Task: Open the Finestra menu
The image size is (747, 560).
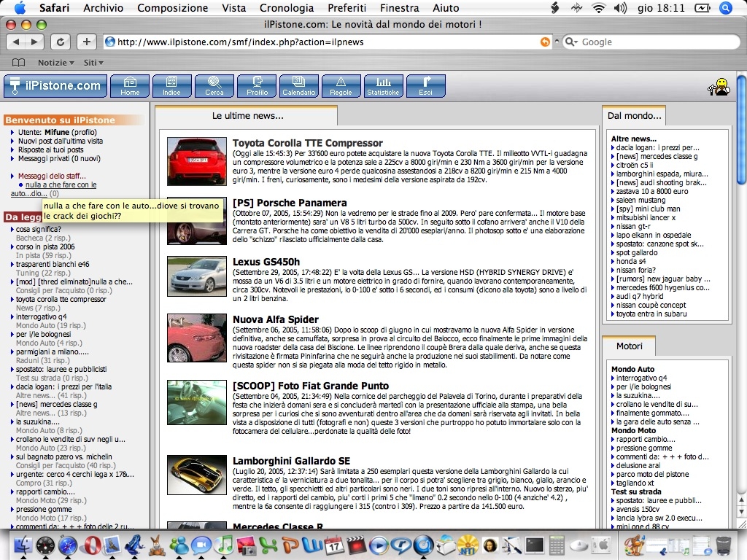Action: pyautogui.click(x=399, y=8)
